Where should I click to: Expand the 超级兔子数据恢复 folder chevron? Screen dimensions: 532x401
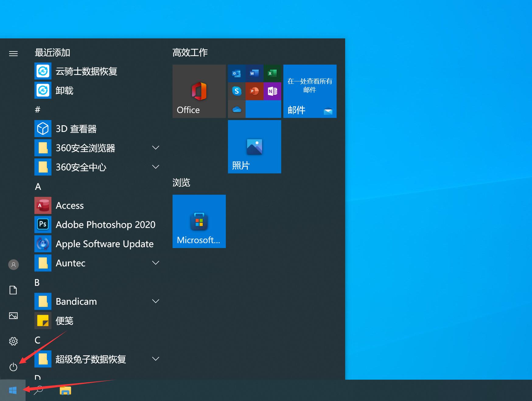[156, 359]
